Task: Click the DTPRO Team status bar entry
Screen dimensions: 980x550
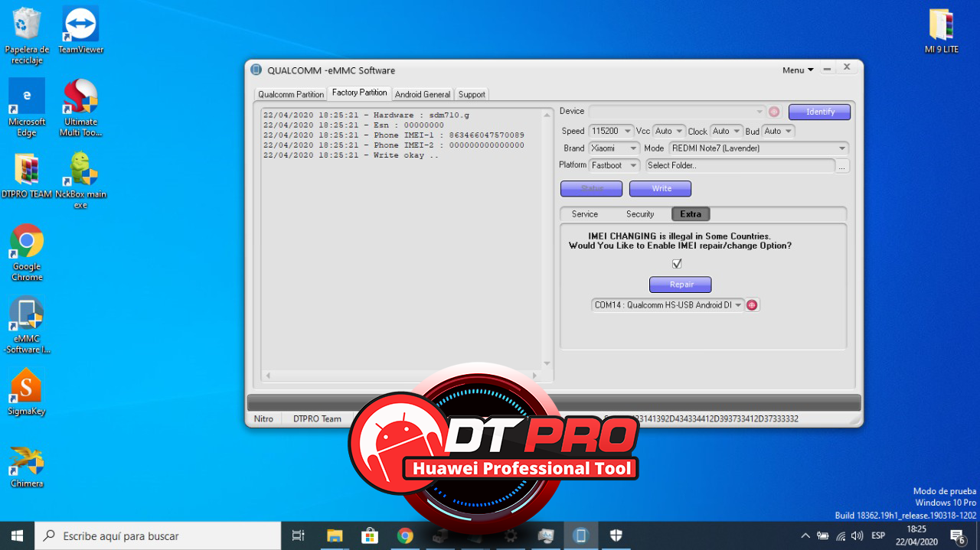Action: (x=317, y=419)
